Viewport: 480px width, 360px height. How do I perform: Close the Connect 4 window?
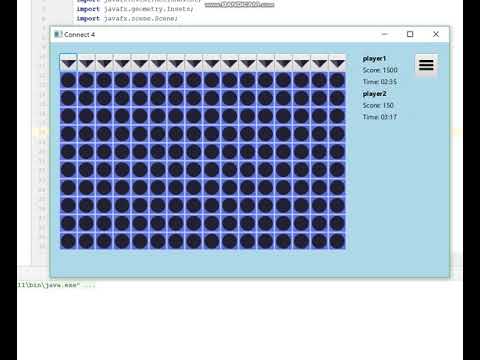click(436, 34)
